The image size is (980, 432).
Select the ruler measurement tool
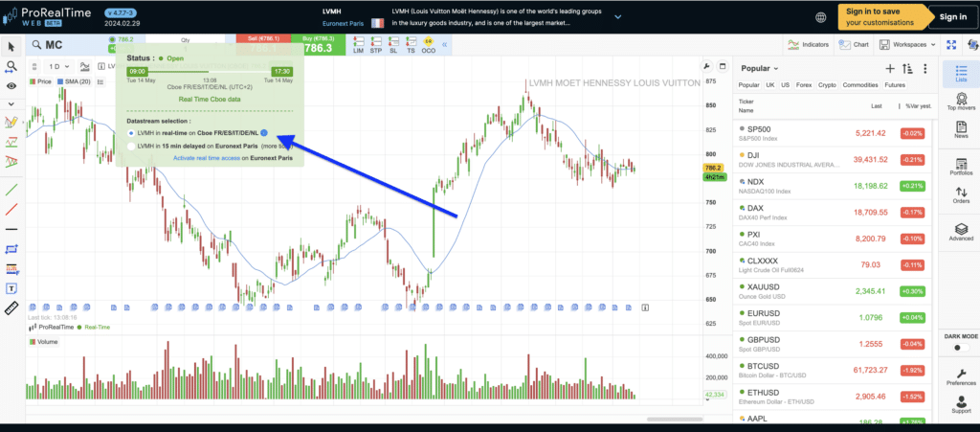point(11,308)
